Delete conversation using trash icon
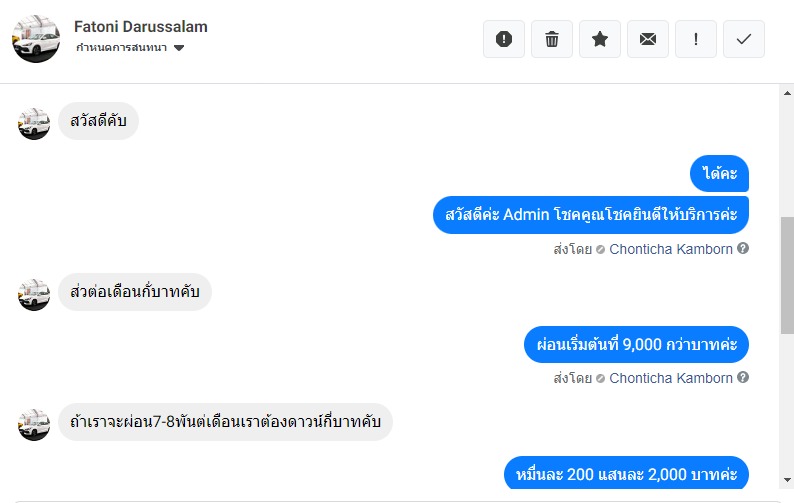This screenshot has height=503, width=794. (552, 39)
